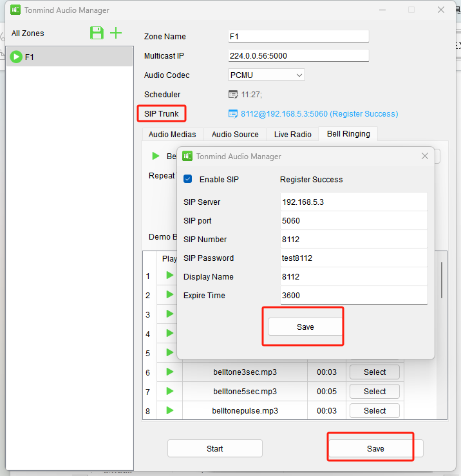Open the SIP Trunk edit icon

(x=233, y=114)
